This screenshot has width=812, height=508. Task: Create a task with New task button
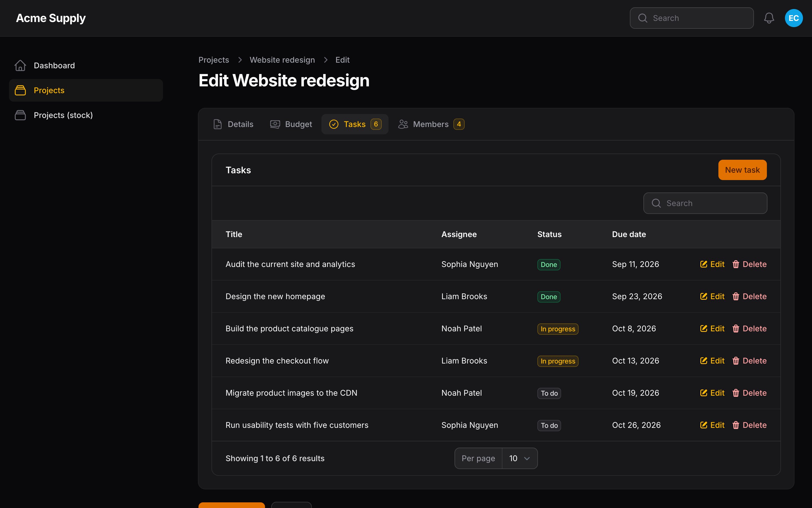742,170
